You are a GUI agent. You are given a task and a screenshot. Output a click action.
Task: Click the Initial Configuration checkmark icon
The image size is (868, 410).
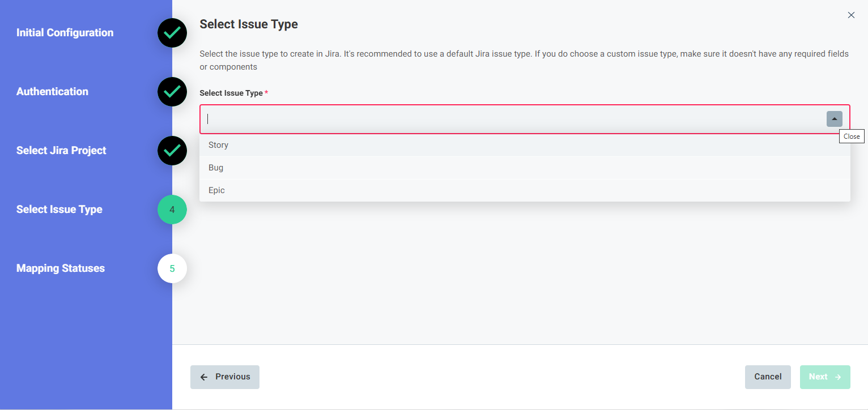click(x=172, y=33)
